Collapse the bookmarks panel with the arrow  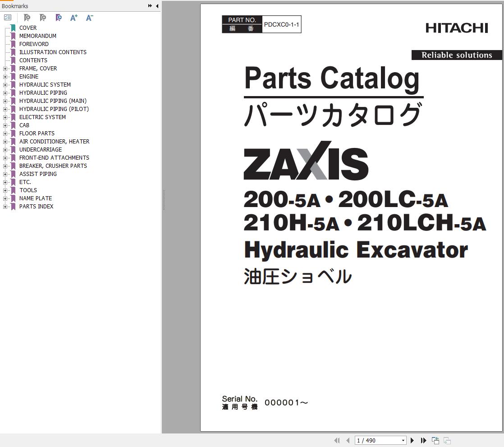click(157, 6)
